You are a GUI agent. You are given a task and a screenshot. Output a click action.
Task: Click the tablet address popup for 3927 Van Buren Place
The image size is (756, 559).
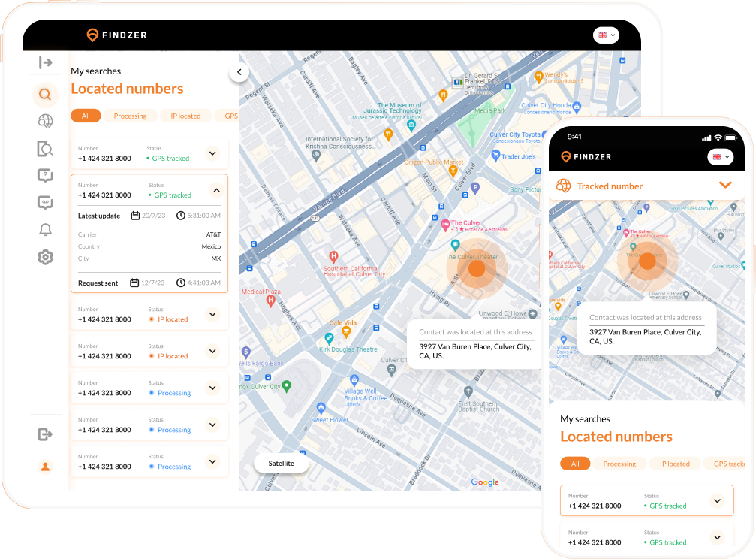point(474,345)
